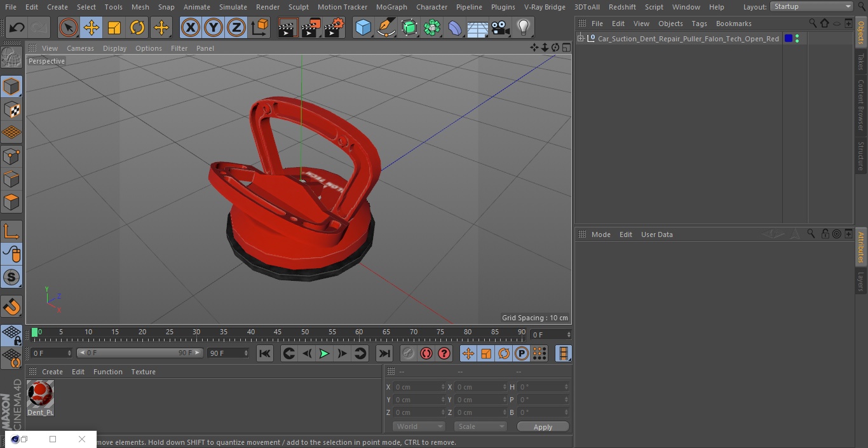This screenshot has width=868, height=448.
Task: Enable Polygons mode
Action: pyautogui.click(x=11, y=202)
